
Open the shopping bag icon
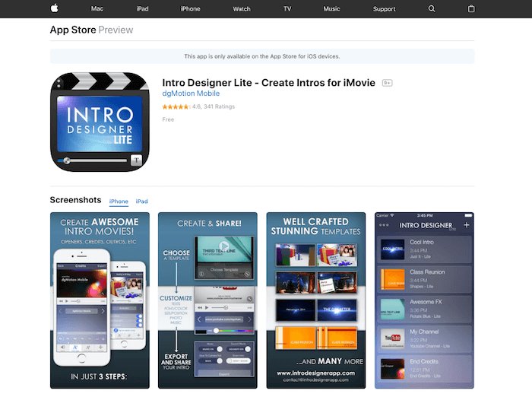tap(471, 8)
